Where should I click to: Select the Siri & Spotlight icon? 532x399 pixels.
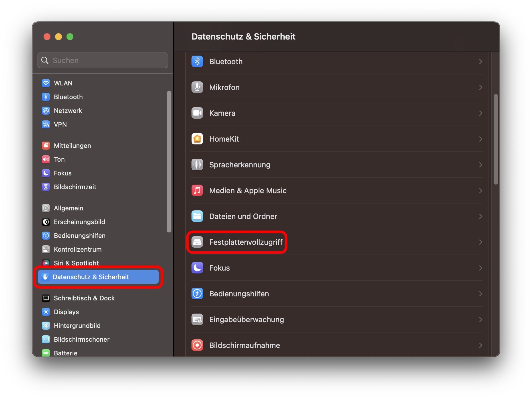tap(46, 263)
